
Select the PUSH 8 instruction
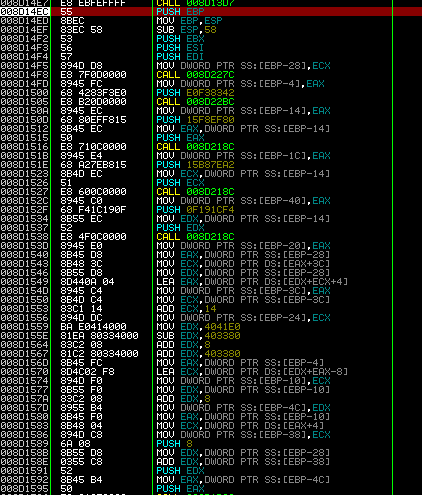pos(174,444)
